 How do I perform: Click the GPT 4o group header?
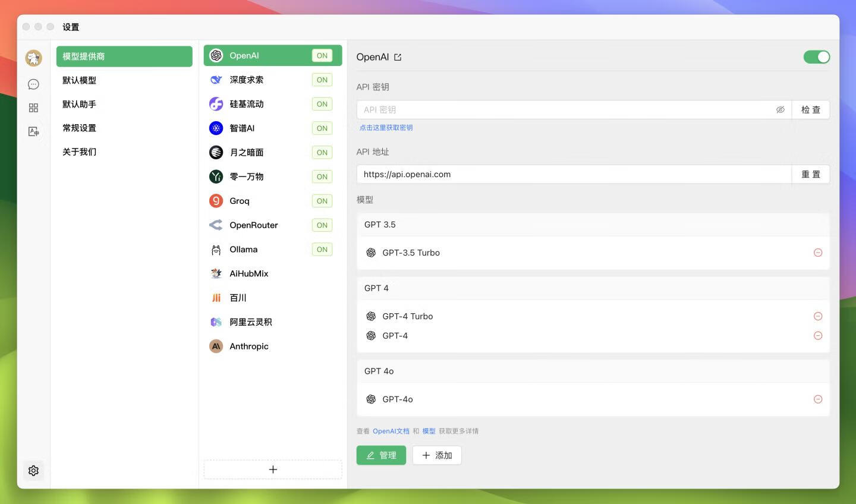593,371
